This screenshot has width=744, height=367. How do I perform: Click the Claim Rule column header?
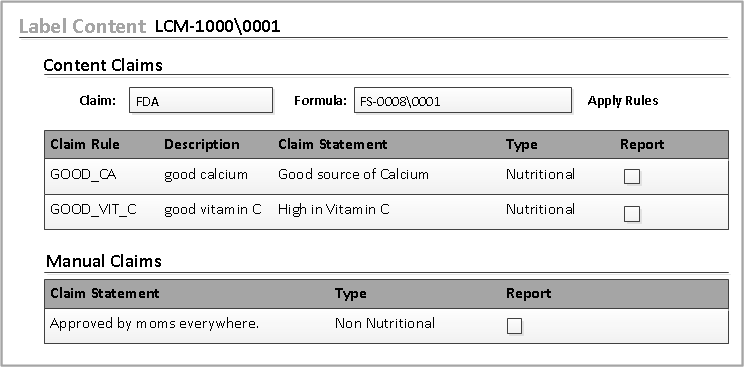[85, 144]
